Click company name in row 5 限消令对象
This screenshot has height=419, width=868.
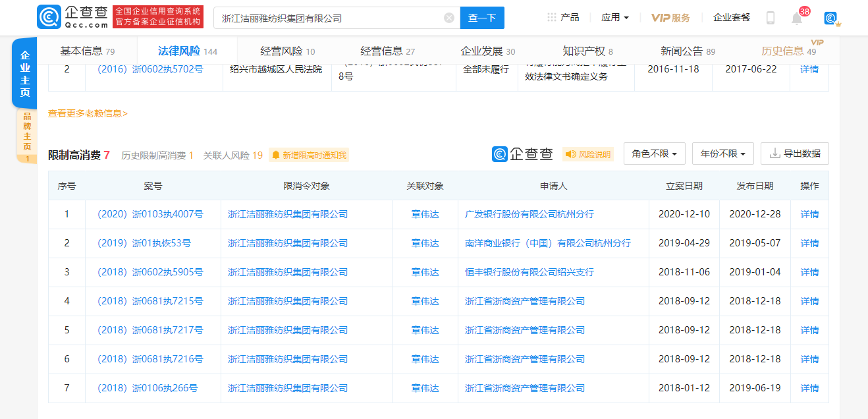click(x=288, y=330)
